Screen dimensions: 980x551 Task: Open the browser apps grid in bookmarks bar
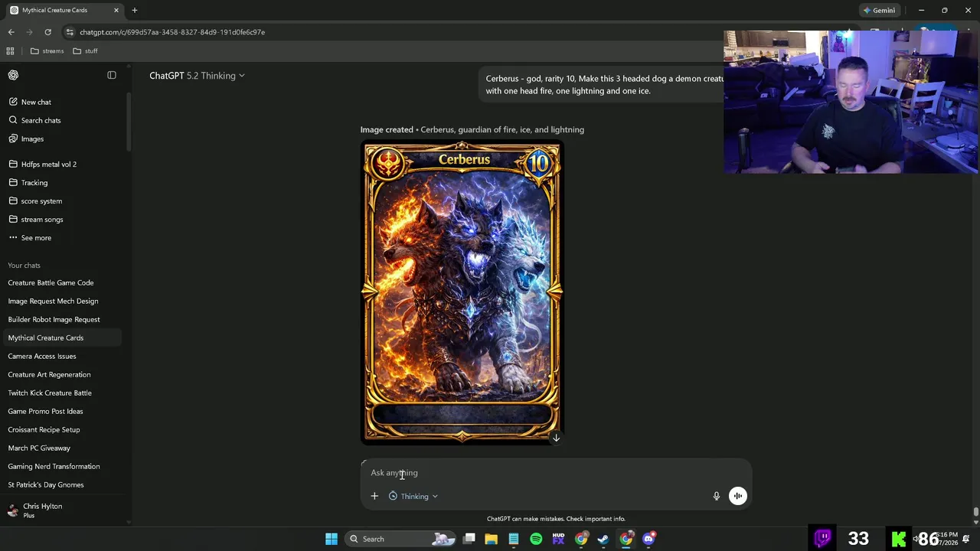10,51
